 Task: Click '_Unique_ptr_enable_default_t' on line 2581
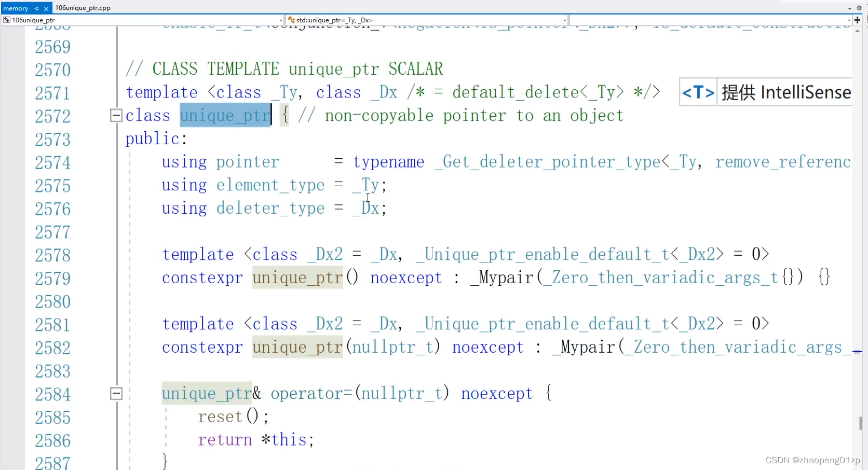pyautogui.click(x=542, y=324)
